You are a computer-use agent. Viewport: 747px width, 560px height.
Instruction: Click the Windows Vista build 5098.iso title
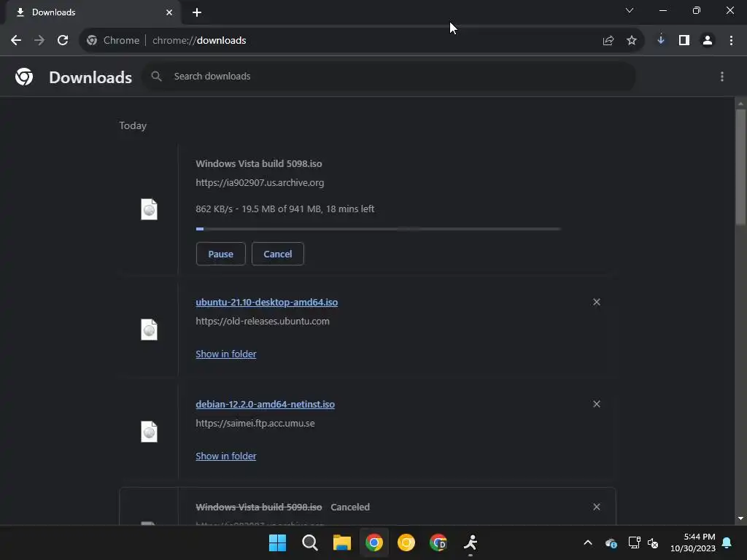[x=259, y=164]
